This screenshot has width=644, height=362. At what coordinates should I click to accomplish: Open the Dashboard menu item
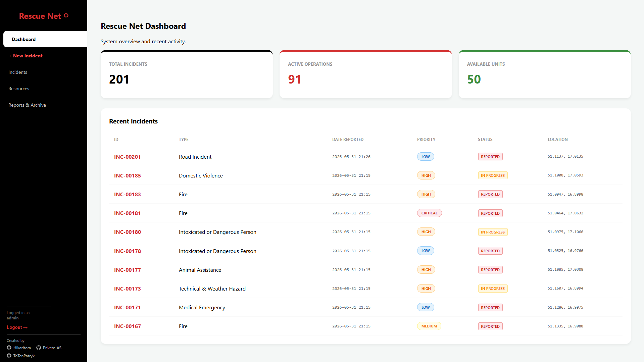coord(45,39)
